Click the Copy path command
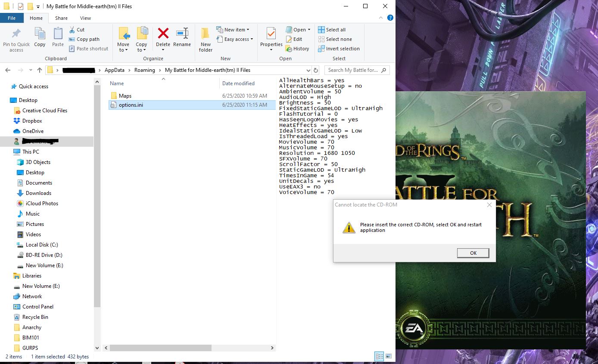The height and width of the screenshot is (364, 598). tap(84, 39)
